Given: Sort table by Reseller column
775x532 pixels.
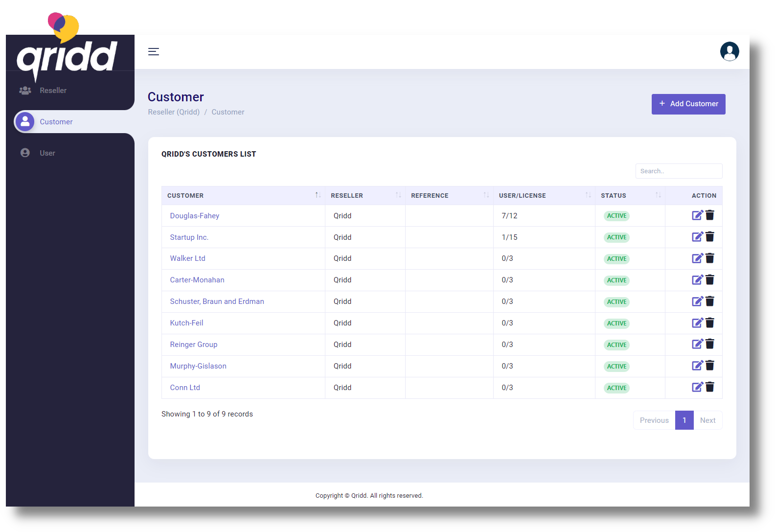Looking at the screenshot, I should tap(365, 195).
